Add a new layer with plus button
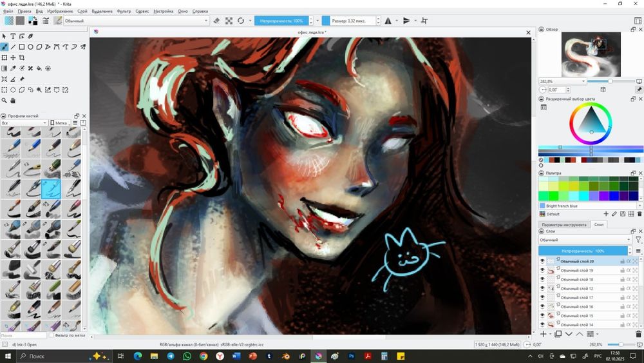 pyautogui.click(x=544, y=334)
